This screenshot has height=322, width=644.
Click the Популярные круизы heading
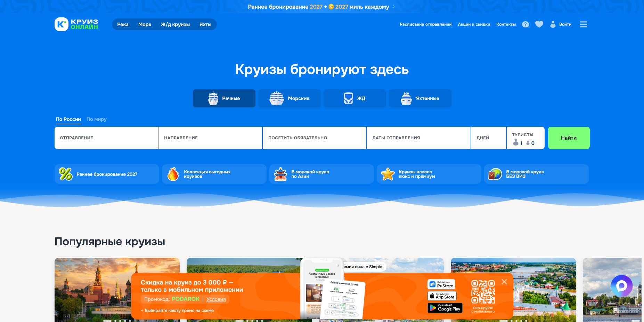coord(110,241)
